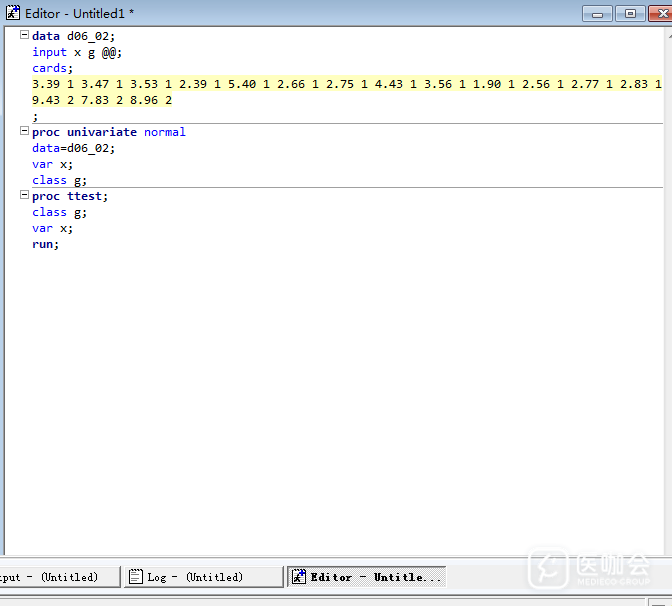Click the second data line starting with 9.43
672x606 pixels.
click(101, 100)
